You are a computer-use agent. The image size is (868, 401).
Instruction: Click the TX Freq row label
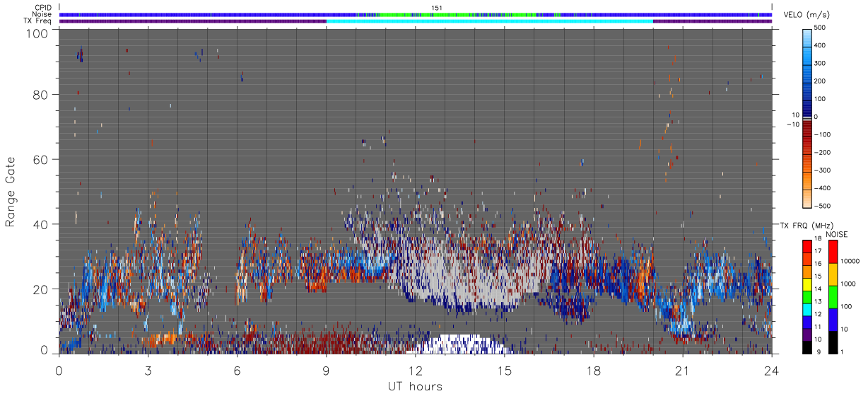point(37,21)
